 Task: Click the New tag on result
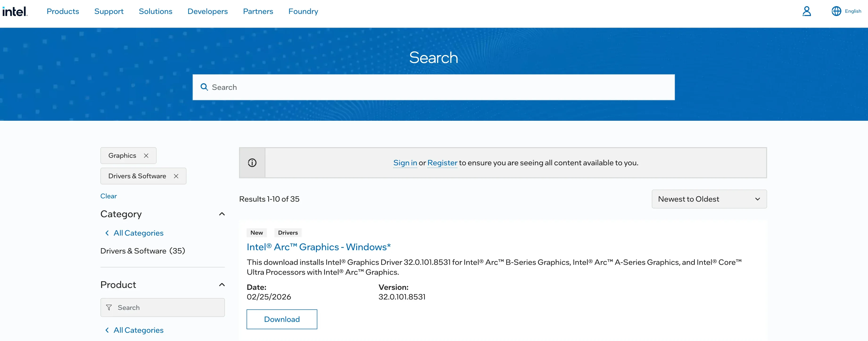point(256,233)
